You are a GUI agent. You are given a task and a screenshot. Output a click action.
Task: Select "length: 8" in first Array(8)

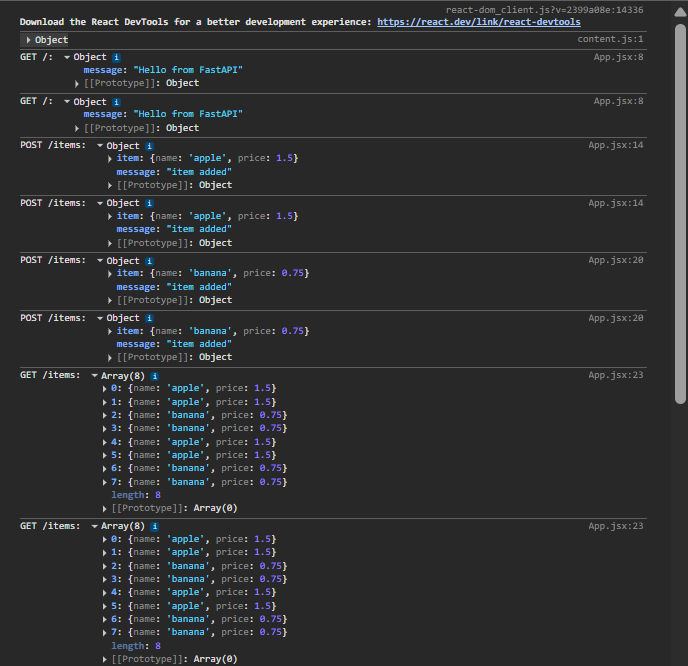136,495
